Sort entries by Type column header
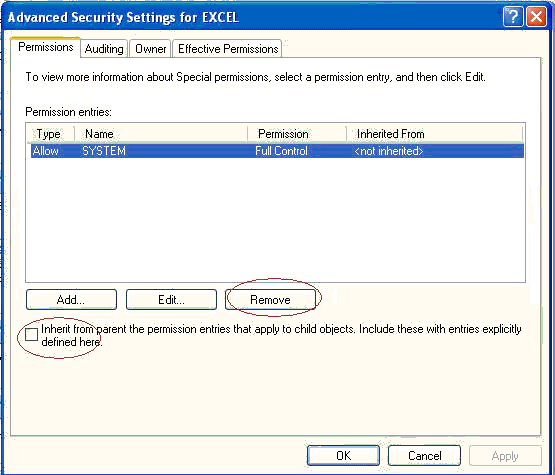The image size is (555, 475). [50, 134]
